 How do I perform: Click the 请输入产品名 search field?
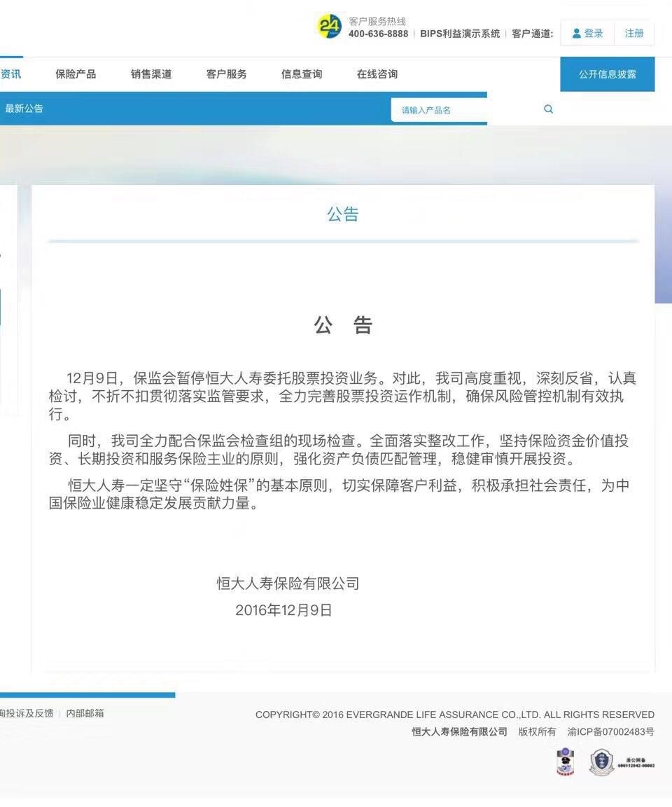tap(462, 110)
